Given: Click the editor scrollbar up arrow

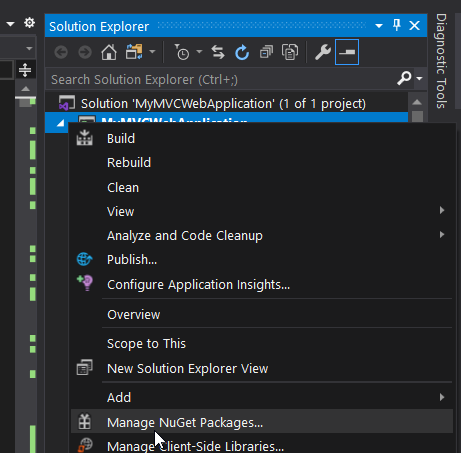Looking at the screenshot, I should pos(26,89).
